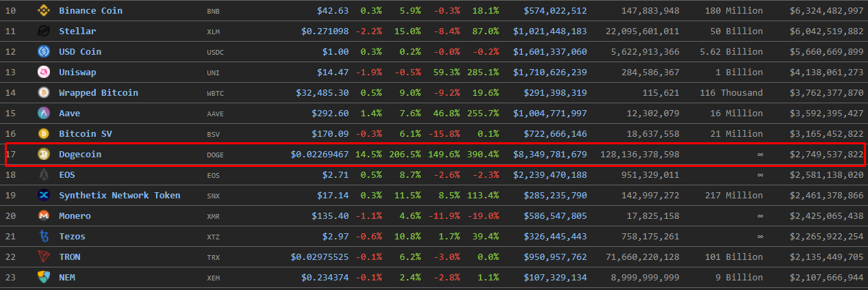Open the Stellar coin link

77,31
